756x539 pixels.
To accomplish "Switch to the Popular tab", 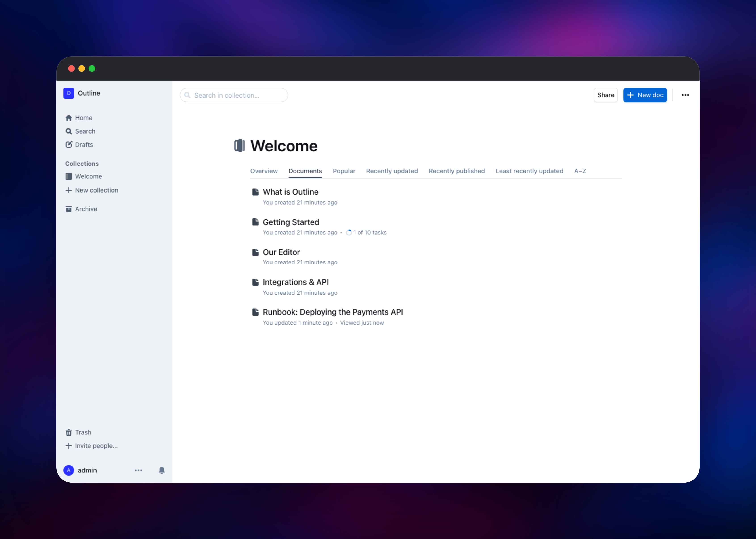I will point(344,171).
